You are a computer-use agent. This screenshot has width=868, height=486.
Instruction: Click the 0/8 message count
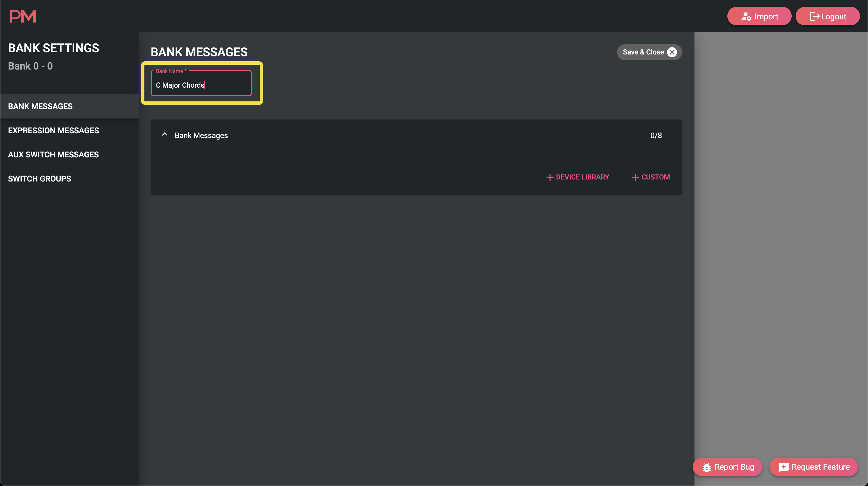pos(656,135)
